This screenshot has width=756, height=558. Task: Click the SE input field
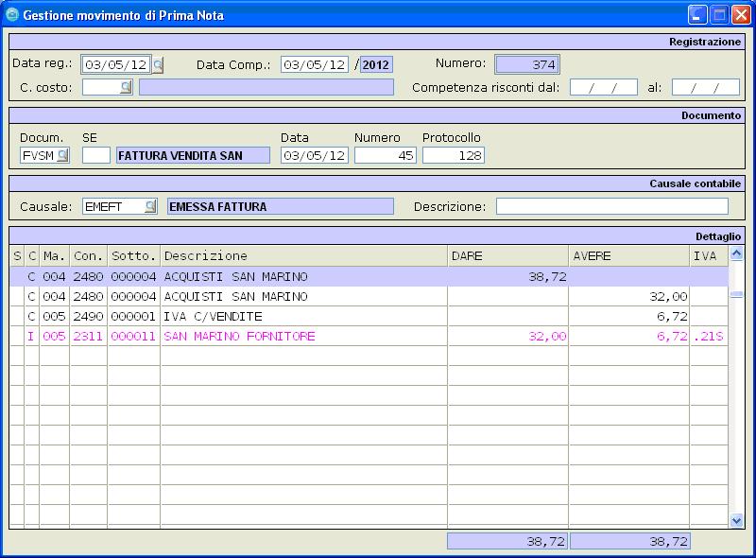pos(96,155)
